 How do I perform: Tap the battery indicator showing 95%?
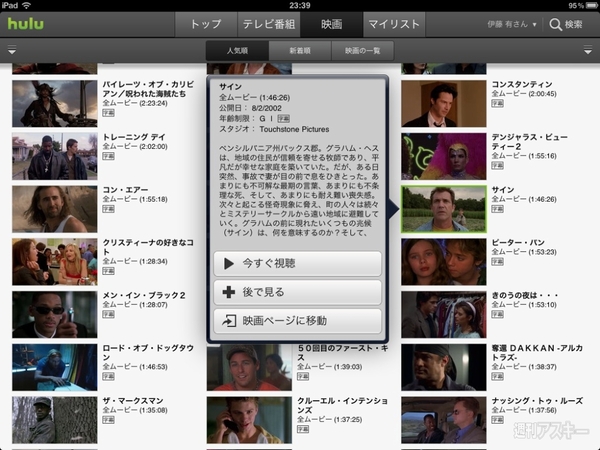point(583,5)
